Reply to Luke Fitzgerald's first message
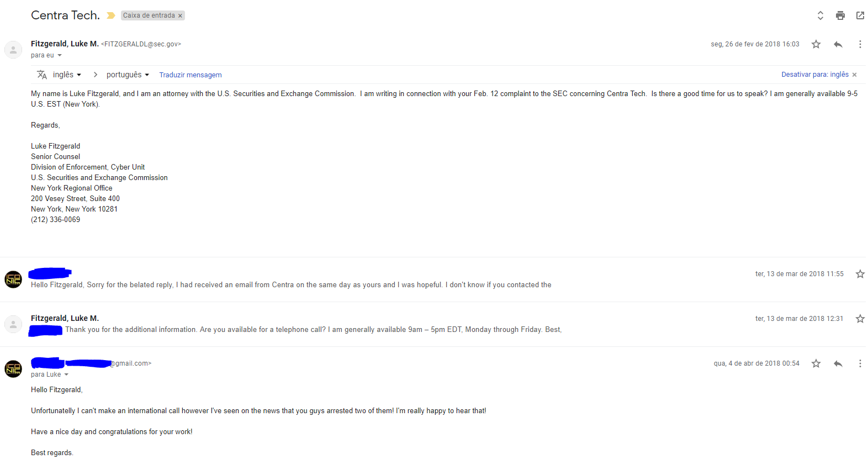The height and width of the screenshot is (459, 868). 838,44
